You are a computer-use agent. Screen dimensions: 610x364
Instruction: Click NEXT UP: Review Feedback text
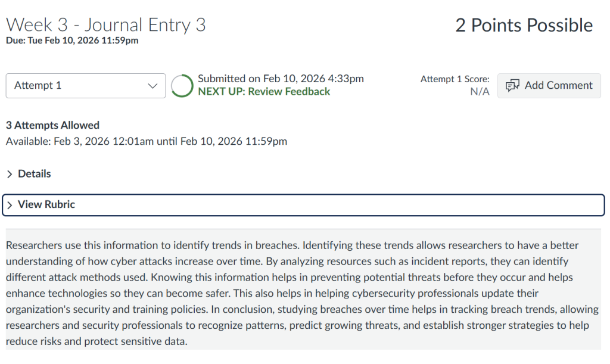coord(264,92)
